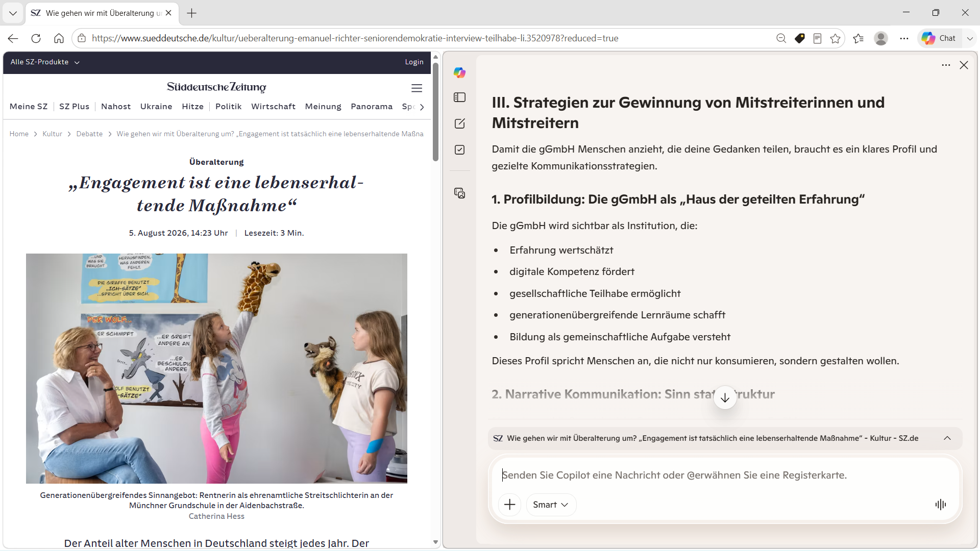Click scrollbar down arrow on article page
Image resolution: width=980 pixels, height=551 pixels.
[435, 542]
